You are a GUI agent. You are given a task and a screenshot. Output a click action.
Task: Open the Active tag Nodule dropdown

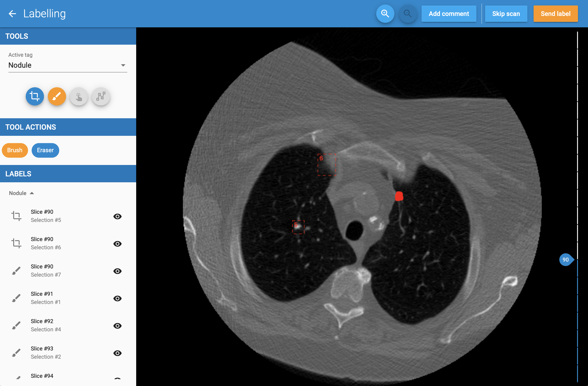click(x=67, y=65)
